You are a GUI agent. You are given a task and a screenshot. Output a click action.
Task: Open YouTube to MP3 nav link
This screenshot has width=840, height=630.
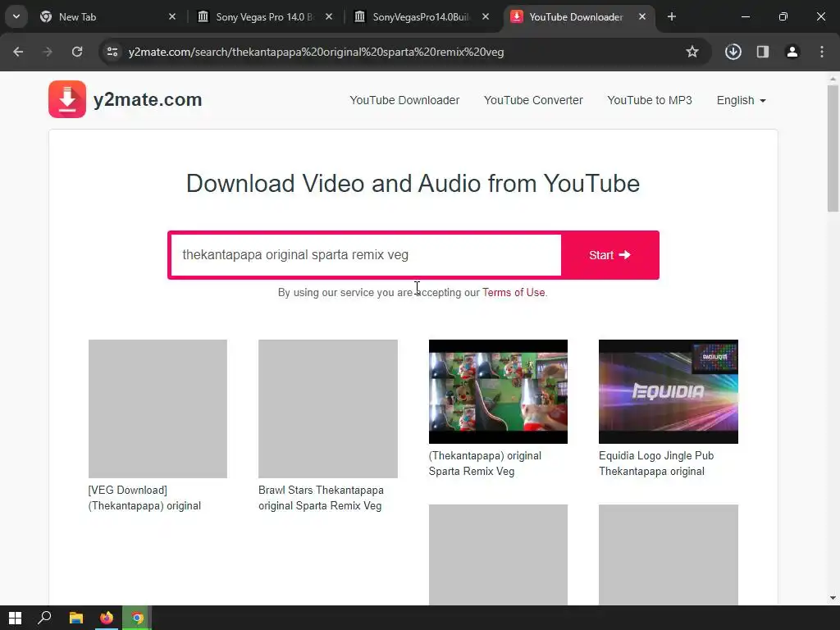pos(650,100)
